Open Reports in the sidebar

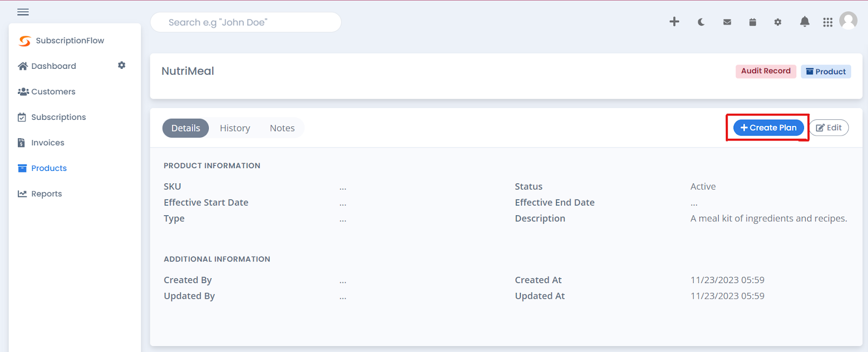tap(40, 194)
